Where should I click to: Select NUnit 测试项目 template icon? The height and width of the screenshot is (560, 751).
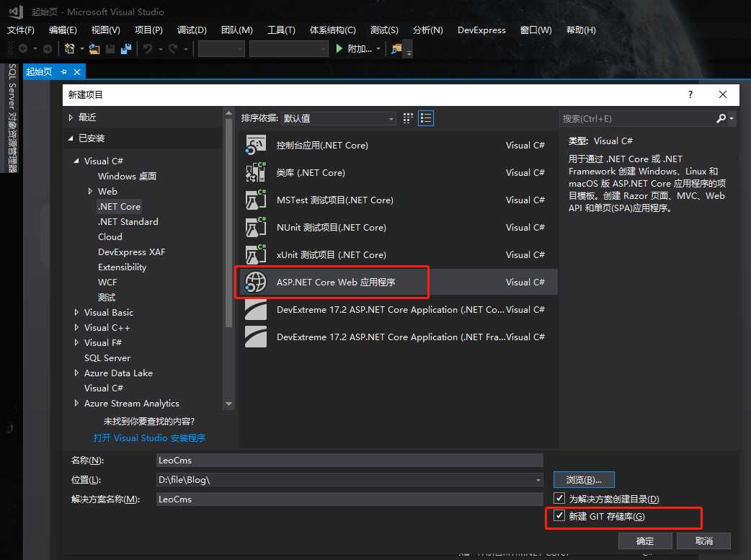pos(256,227)
